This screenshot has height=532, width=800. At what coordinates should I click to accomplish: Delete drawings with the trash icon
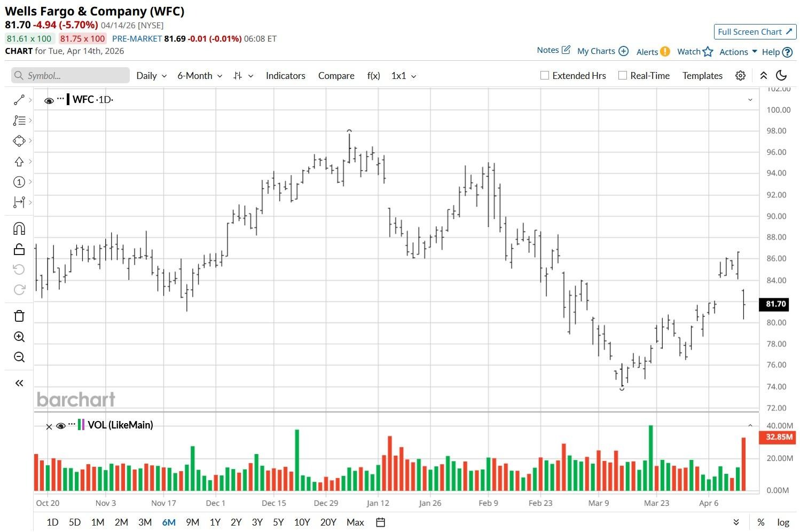point(19,316)
